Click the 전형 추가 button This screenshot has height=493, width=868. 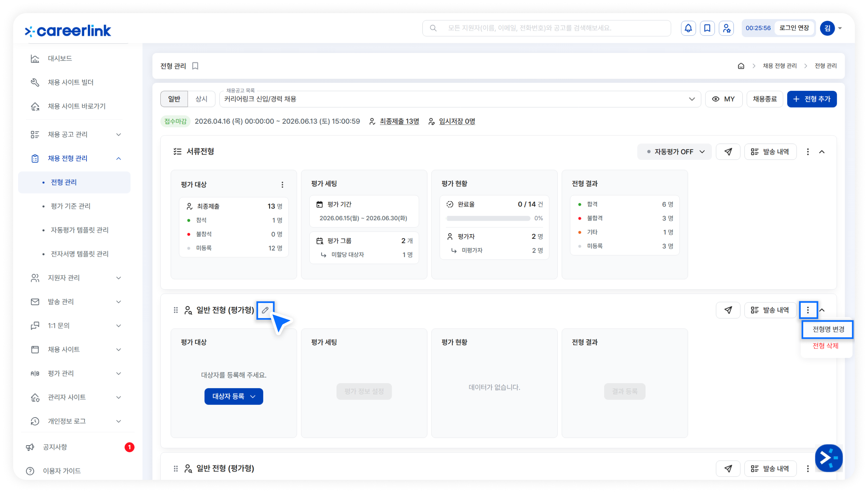click(x=811, y=99)
